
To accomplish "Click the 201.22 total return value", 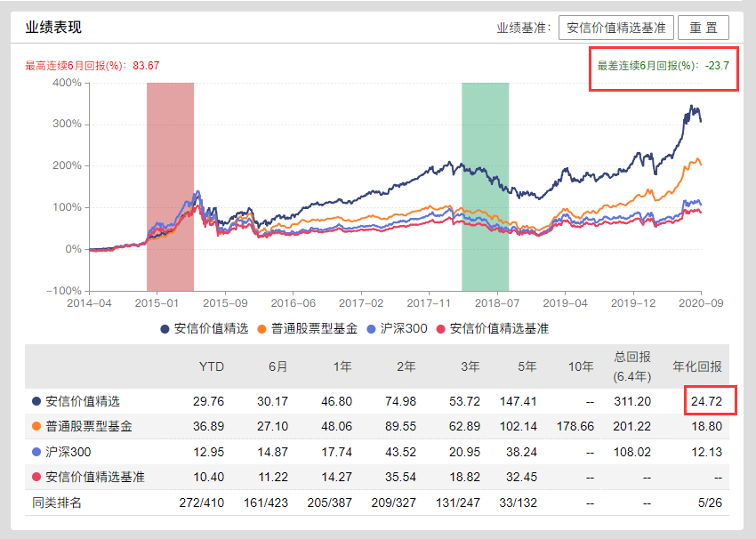I will 632,426.
